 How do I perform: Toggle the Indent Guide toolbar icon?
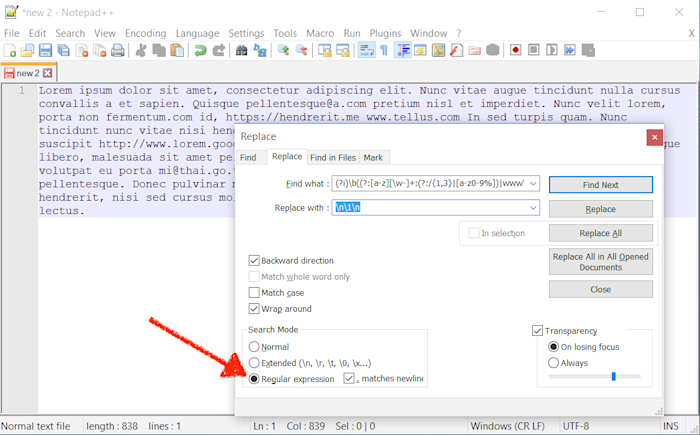coord(403,50)
